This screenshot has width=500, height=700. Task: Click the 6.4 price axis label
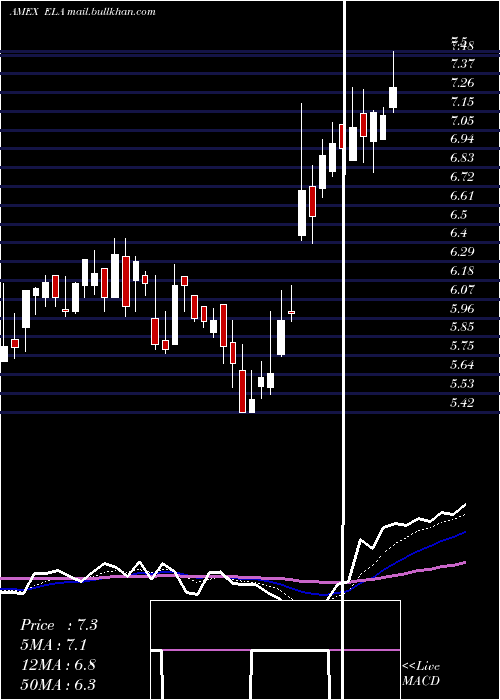[459, 233]
